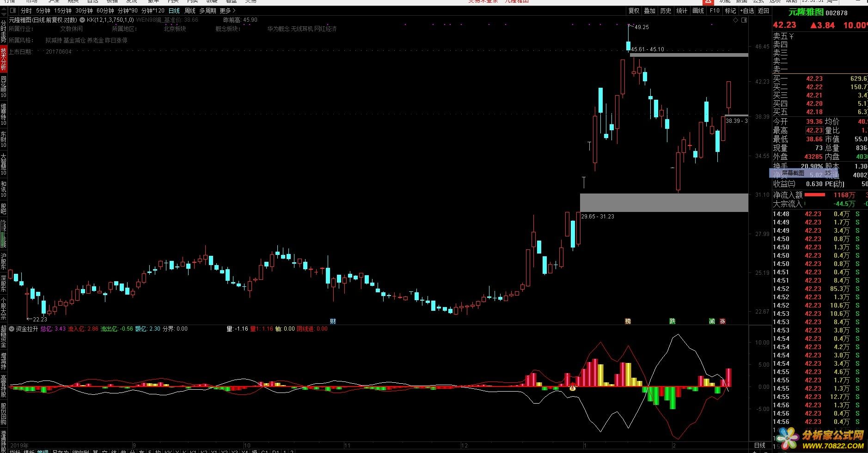Screen dimensions: 868x453
Task: Switch to 周线 period
Action: point(190,10)
